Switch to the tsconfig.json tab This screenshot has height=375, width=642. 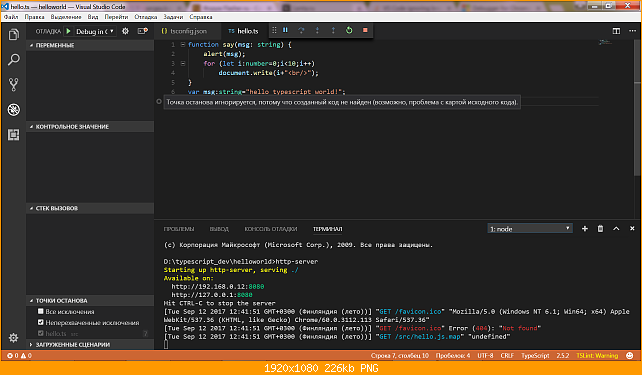click(188, 31)
